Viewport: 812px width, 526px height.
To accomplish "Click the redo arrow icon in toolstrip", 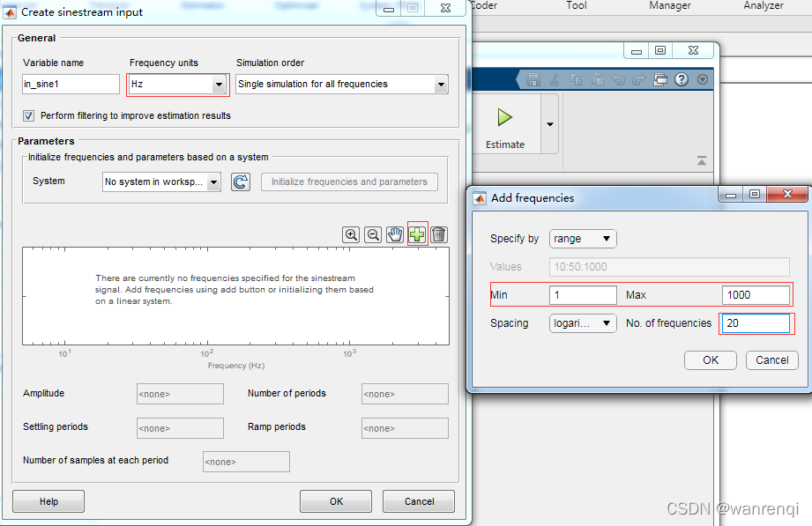I will click(639, 79).
